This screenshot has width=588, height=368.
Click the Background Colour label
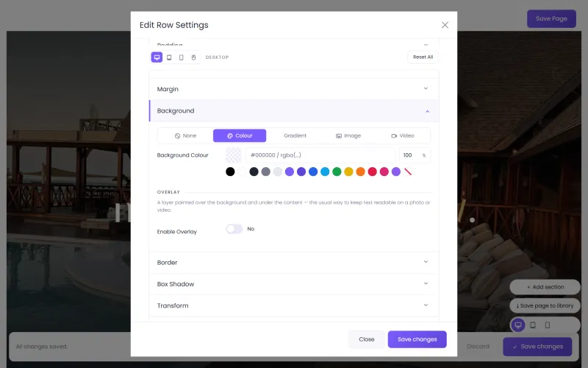[182, 155]
